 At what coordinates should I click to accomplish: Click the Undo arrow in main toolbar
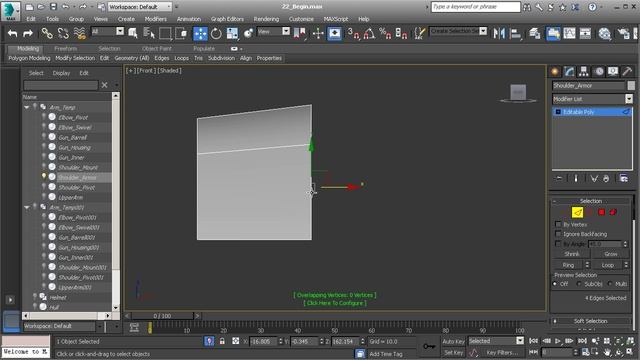tap(13, 33)
